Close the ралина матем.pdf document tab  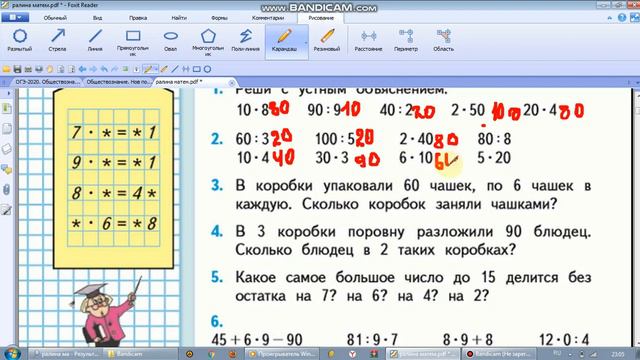point(231,82)
